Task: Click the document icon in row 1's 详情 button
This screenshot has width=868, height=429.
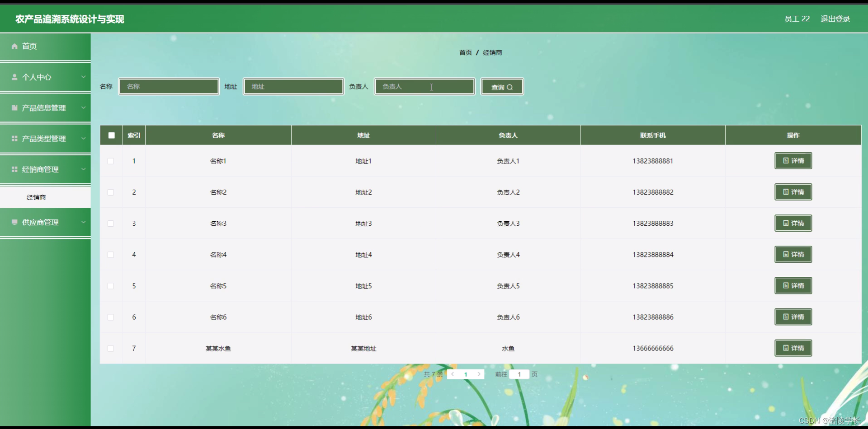Action: point(785,161)
